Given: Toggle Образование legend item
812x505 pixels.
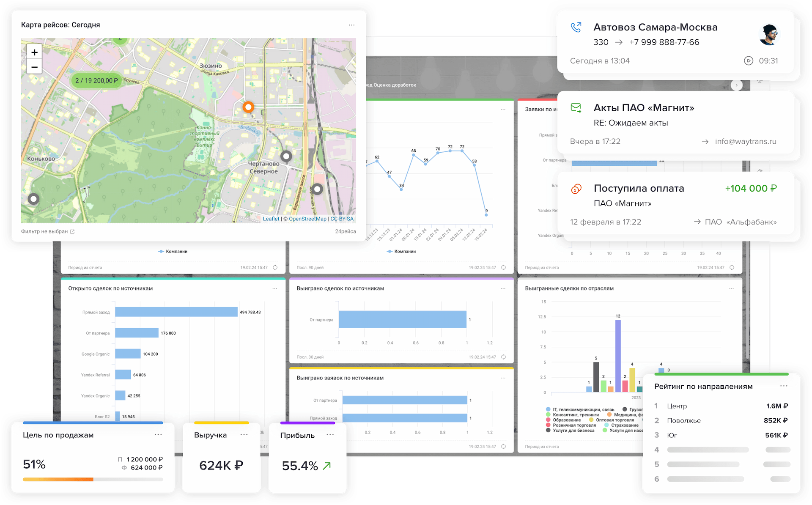Looking at the screenshot, I should [x=563, y=420].
